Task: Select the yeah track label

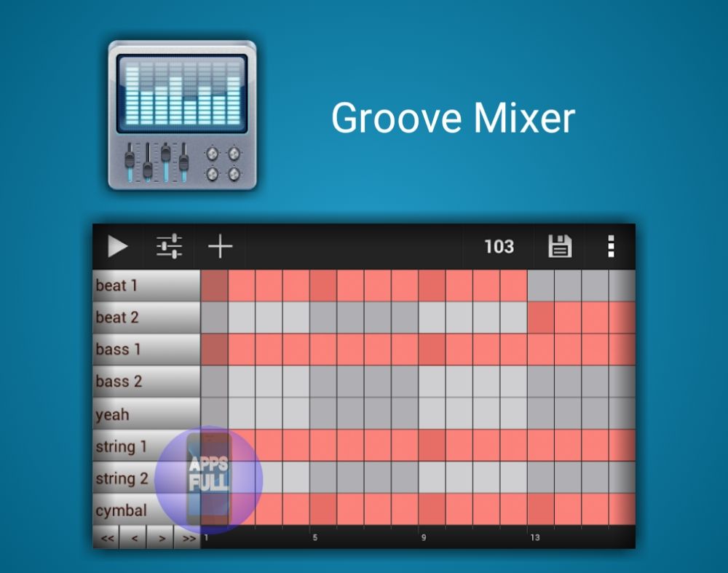Action: tap(147, 414)
